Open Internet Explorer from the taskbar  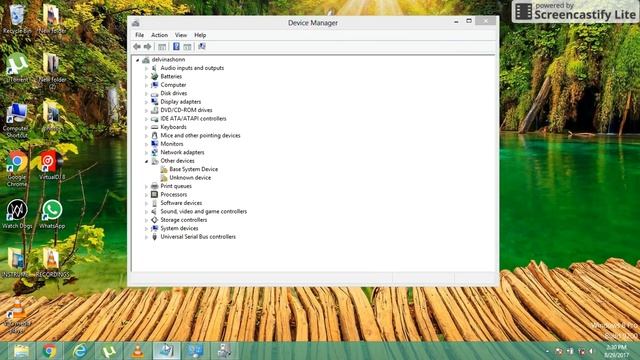pyautogui.click(x=80, y=351)
